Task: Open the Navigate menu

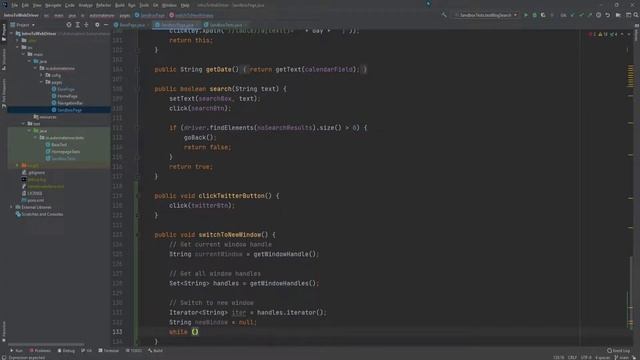Action: [x=53, y=5]
